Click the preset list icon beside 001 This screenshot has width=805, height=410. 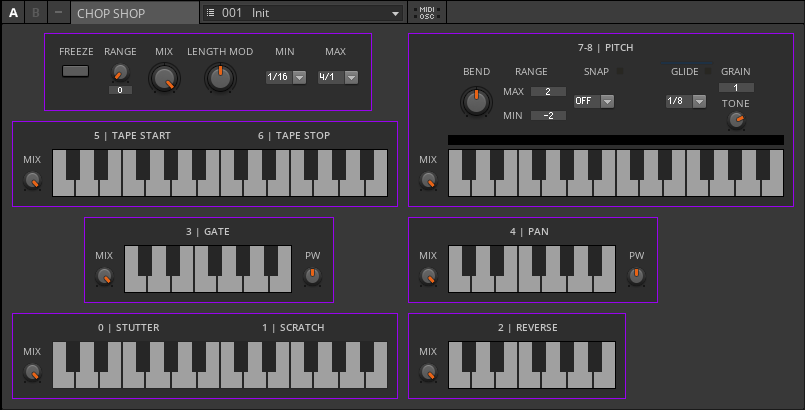coord(210,13)
